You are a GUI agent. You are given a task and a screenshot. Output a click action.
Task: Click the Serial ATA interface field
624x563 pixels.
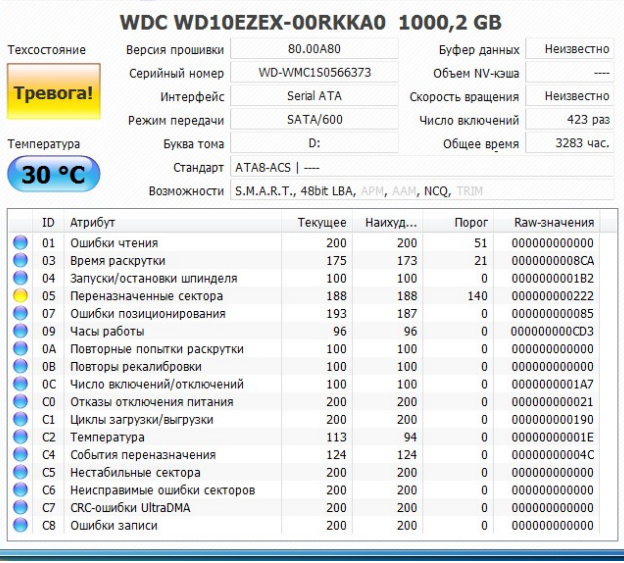[x=314, y=96]
